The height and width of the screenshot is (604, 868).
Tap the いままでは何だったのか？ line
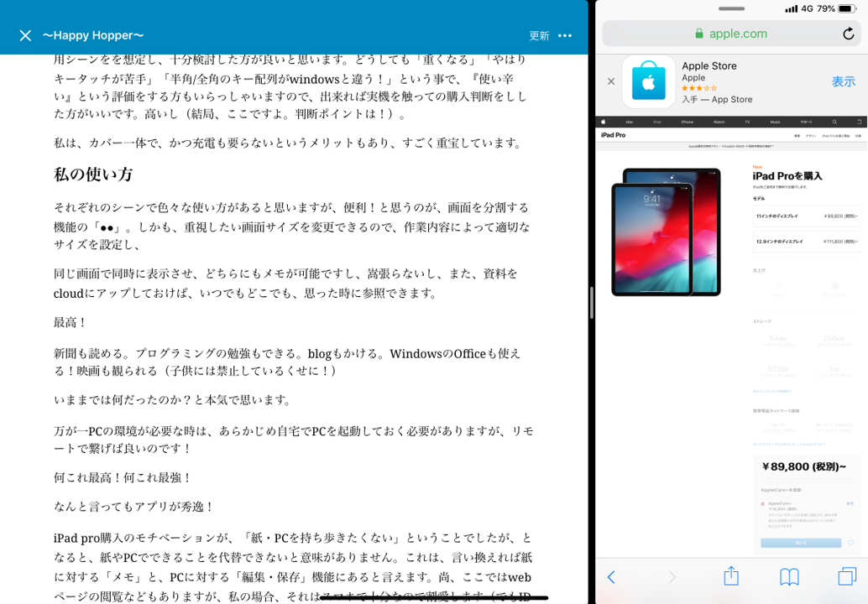173,400
